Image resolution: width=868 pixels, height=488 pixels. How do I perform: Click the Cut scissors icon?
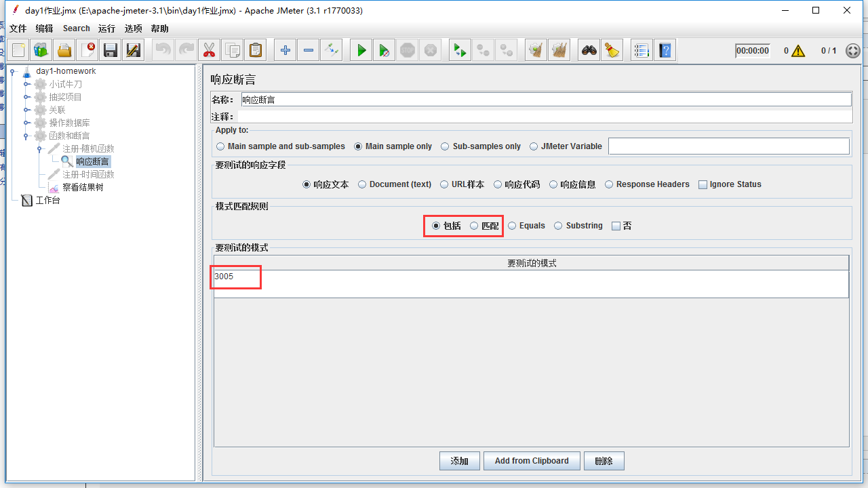(x=209, y=50)
